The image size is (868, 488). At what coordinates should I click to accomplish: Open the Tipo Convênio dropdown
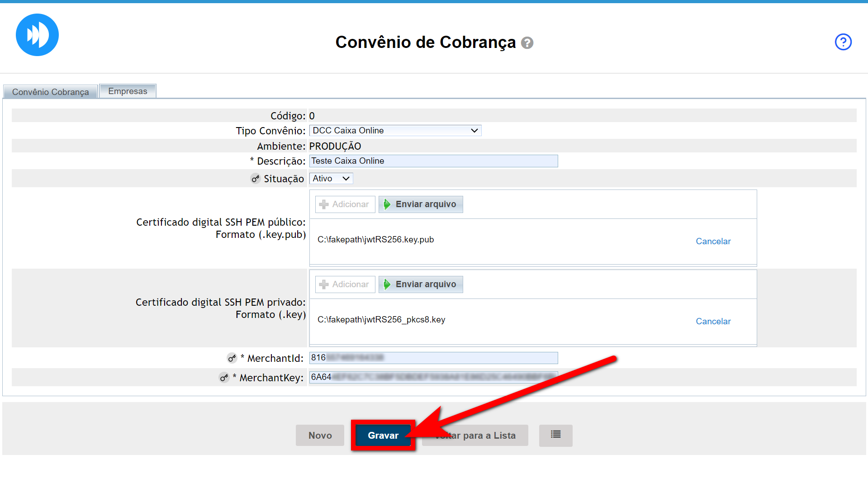(x=395, y=131)
